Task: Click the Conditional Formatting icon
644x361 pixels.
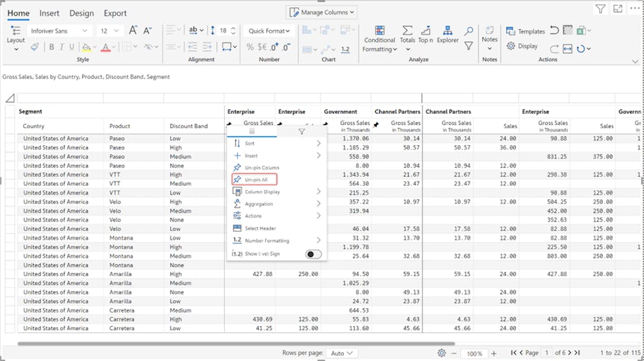Action: pos(379,31)
